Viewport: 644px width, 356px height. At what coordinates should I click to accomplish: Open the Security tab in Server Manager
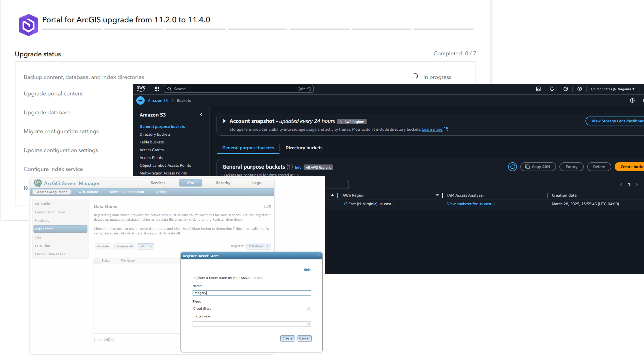pyautogui.click(x=223, y=183)
